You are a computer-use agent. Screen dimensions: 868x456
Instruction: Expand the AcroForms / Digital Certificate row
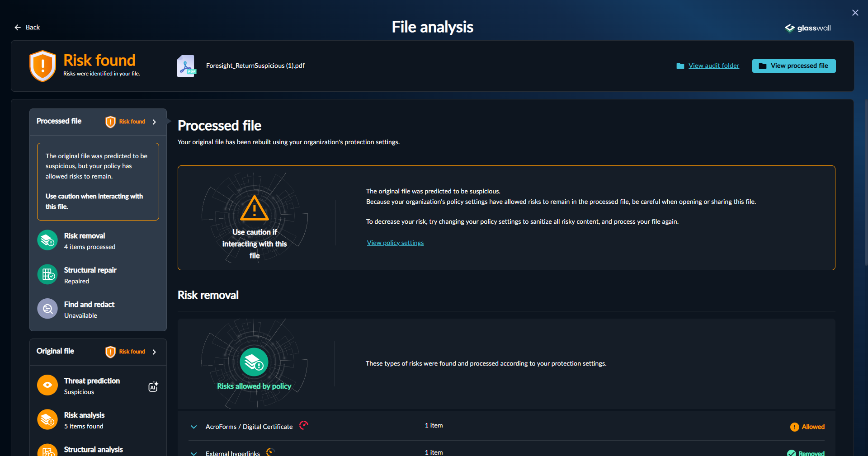pyautogui.click(x=193, y=427)
